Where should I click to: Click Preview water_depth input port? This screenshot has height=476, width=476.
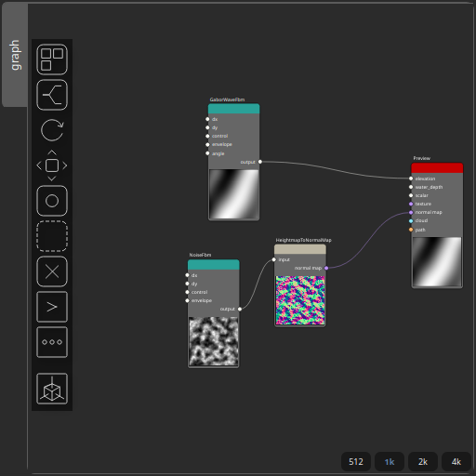coord(411,187)
